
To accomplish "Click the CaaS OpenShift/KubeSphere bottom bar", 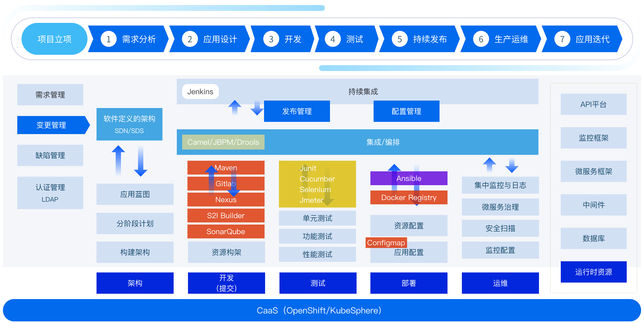I will pos(319,310).
